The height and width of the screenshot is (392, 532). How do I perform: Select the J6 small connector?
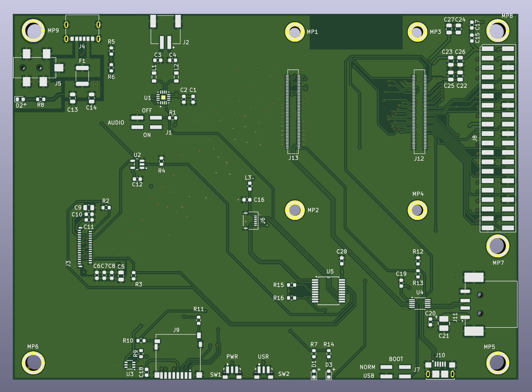(x=250, y=221)
